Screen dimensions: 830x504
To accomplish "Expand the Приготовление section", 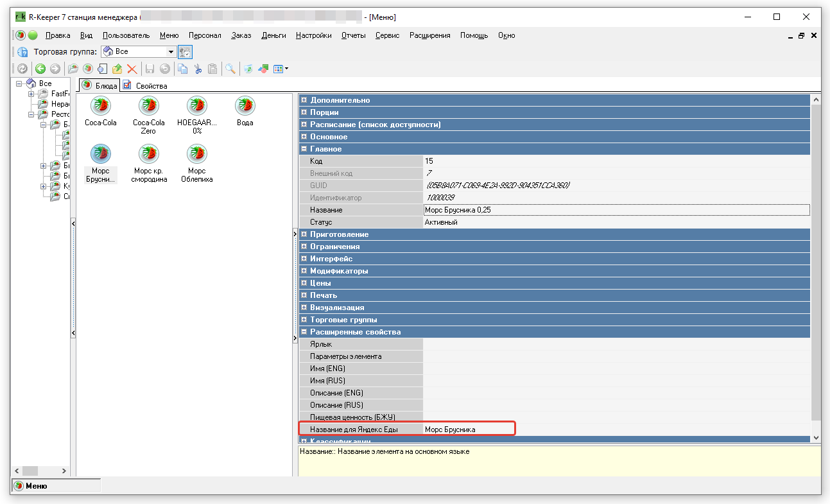I will [x=304, y=234].
